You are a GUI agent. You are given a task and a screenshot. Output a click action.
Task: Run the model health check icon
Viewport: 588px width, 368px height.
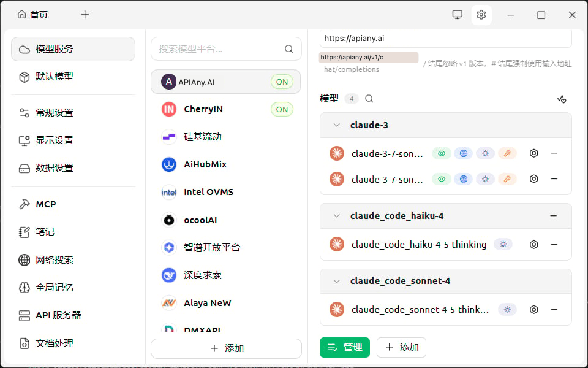coord(562,99)
